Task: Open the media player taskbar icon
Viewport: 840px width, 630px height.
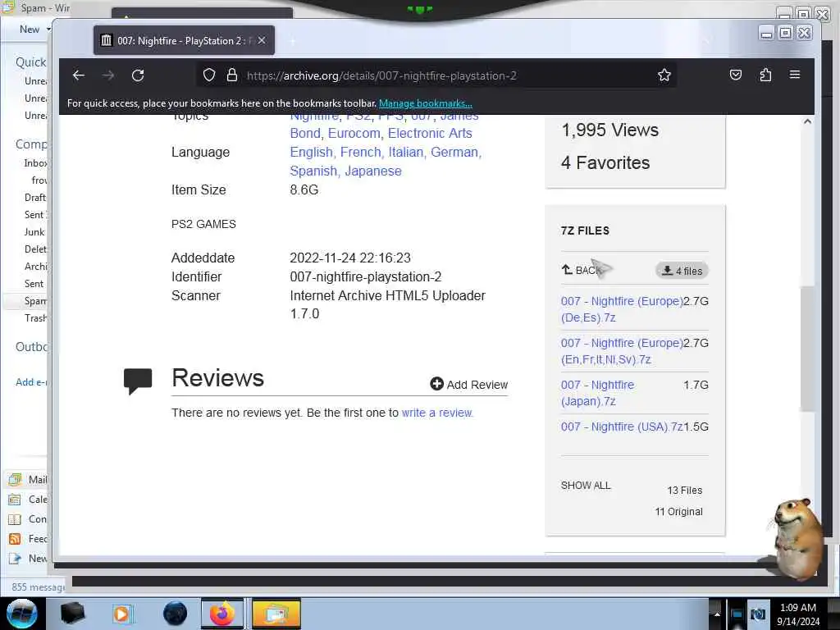Action: point(122,614)
